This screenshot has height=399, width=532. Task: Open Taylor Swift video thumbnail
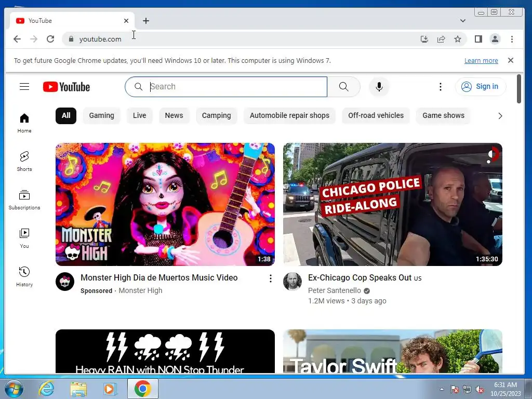[393, 351]
